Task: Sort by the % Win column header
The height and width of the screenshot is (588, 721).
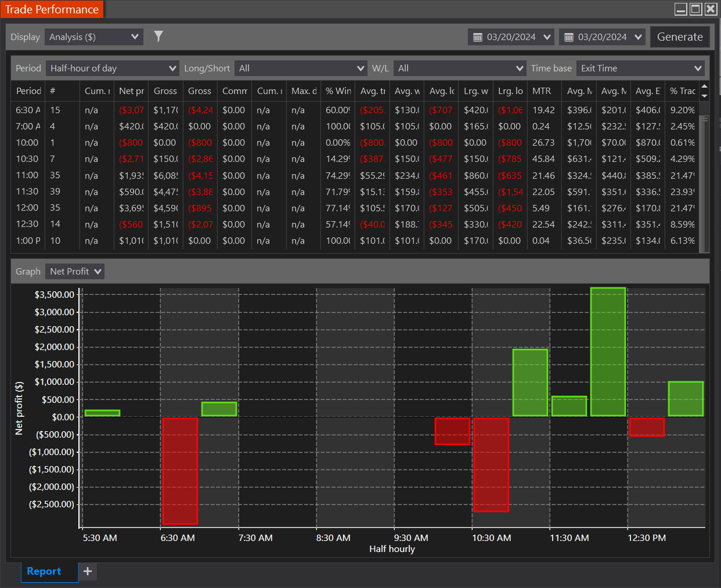Action: click(338, 91)
